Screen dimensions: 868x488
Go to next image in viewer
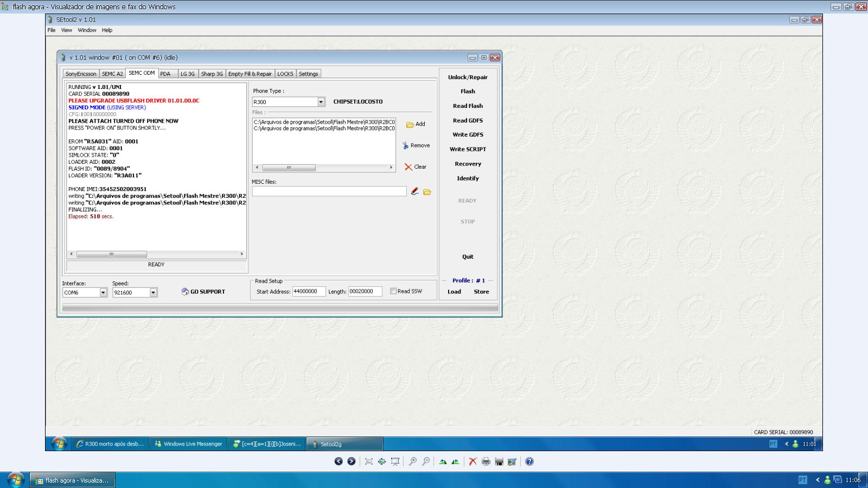coord(352,461)
